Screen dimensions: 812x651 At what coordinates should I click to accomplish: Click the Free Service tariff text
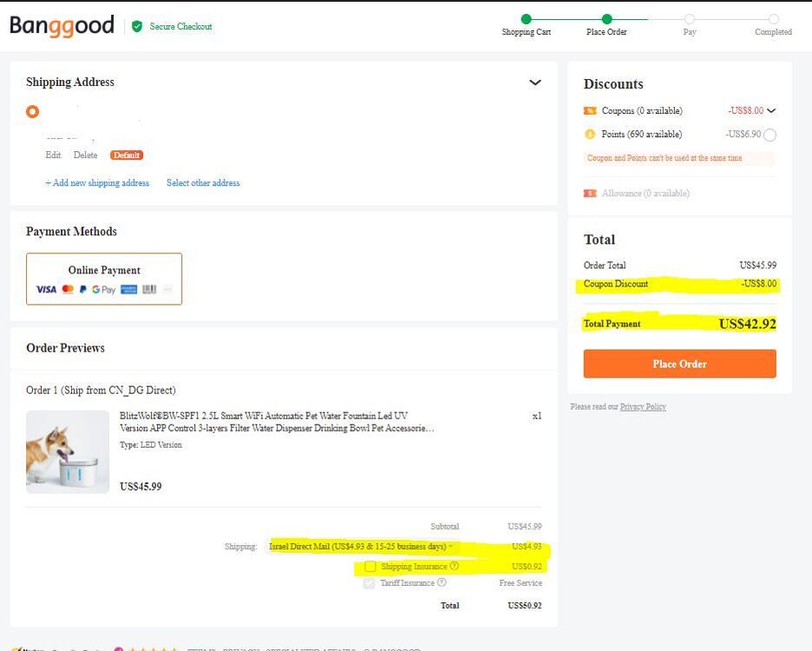(521, 582)
